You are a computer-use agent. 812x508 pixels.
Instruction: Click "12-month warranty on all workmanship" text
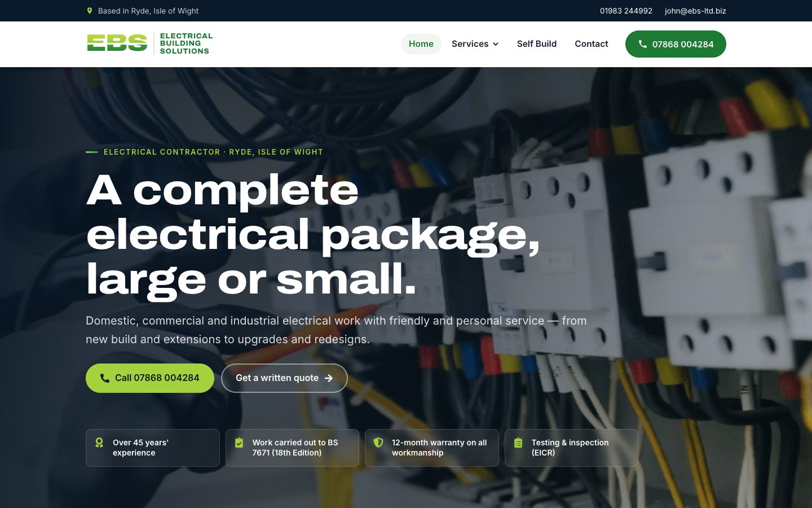point(439,448)
